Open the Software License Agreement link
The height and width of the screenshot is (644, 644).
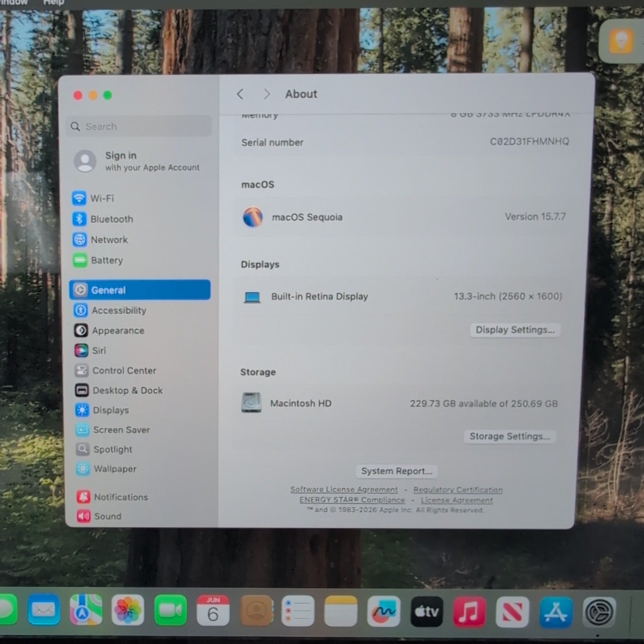click(x=344, y=489)
